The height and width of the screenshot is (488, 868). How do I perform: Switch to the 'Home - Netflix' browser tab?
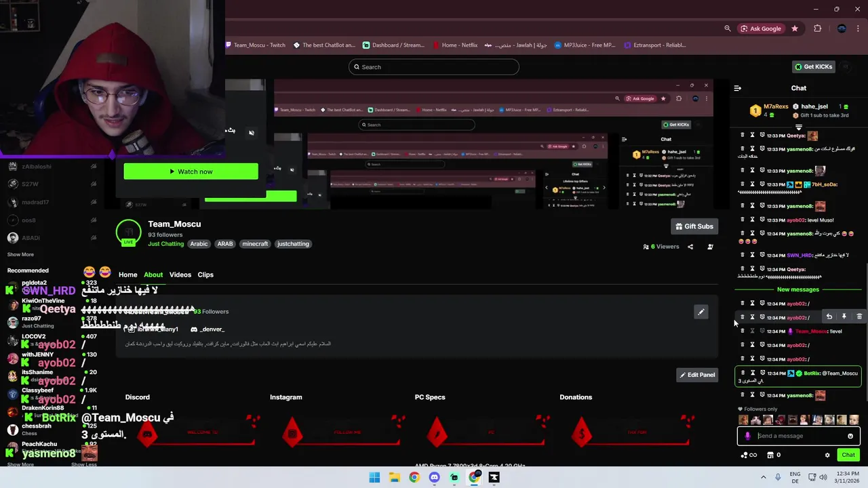[x=454, y=45]
